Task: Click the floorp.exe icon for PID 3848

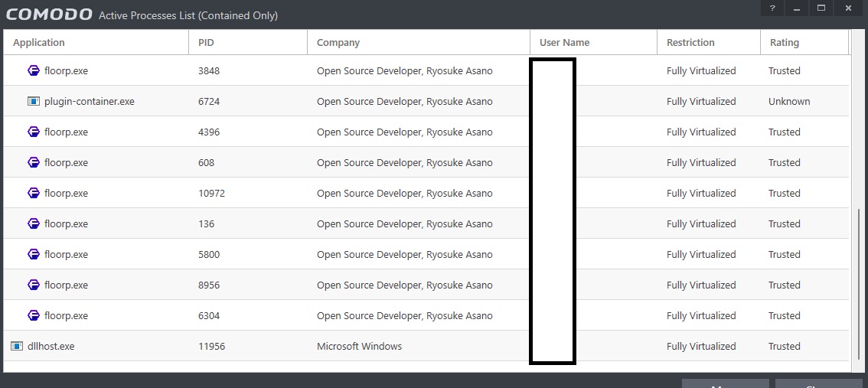Action: pyautogui.click(x=34, y=70)
